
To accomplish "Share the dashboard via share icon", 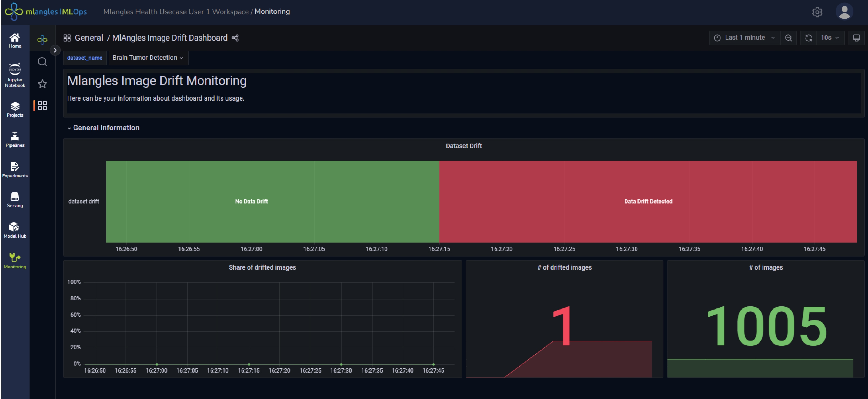I will tap(235, 38).
